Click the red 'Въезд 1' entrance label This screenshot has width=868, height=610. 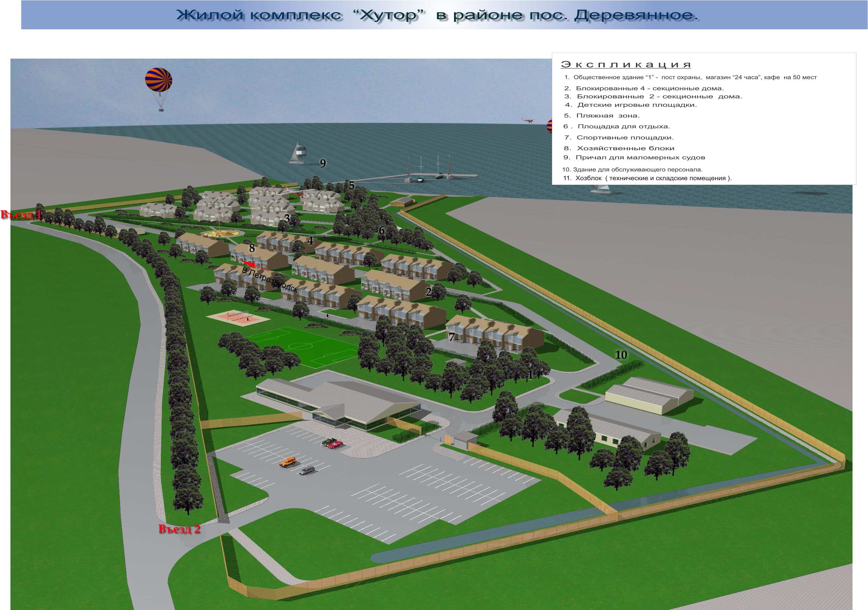click(21, 215)
